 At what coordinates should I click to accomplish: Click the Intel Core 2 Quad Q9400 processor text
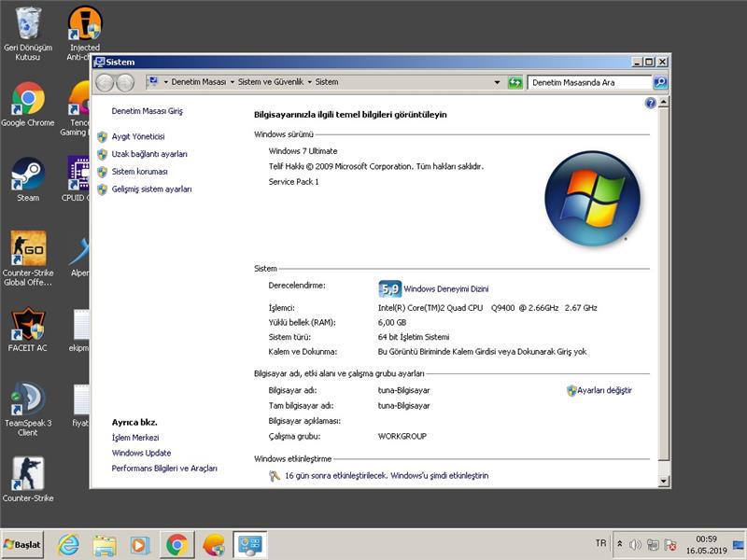[487, 308]
